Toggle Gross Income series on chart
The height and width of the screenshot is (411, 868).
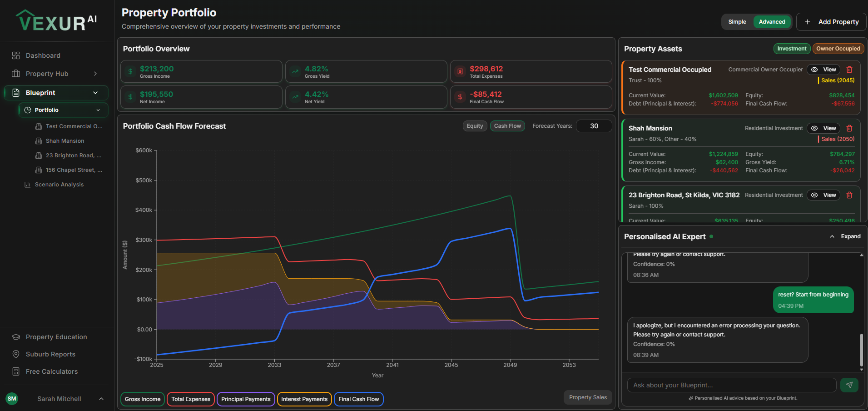coord(143,399)
